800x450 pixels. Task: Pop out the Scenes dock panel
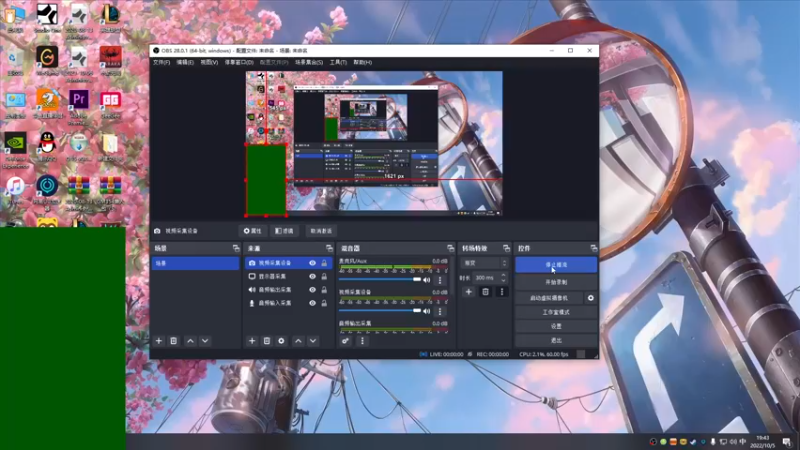236,248
